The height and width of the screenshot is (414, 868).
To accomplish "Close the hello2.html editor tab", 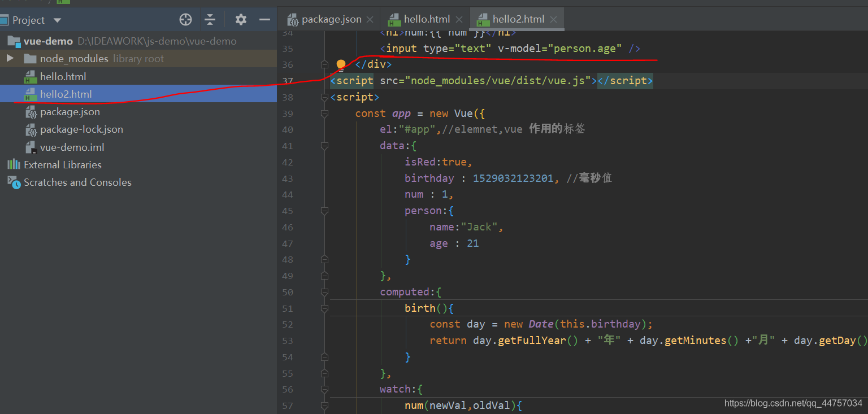I will point(553,20).
